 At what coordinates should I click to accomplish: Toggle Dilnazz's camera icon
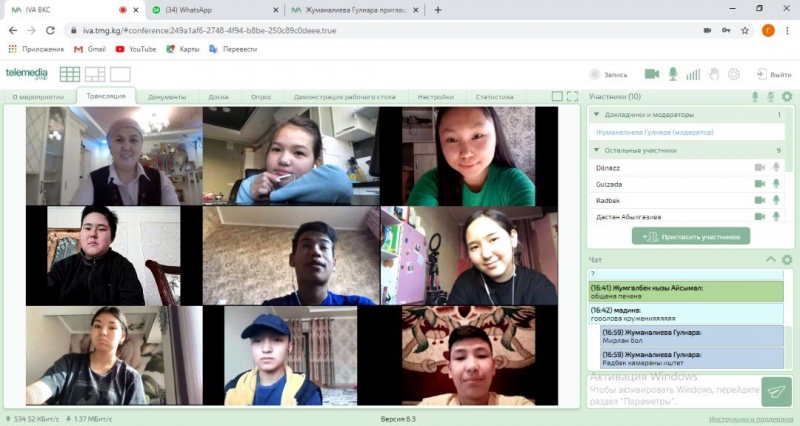[x=760, y=167]
